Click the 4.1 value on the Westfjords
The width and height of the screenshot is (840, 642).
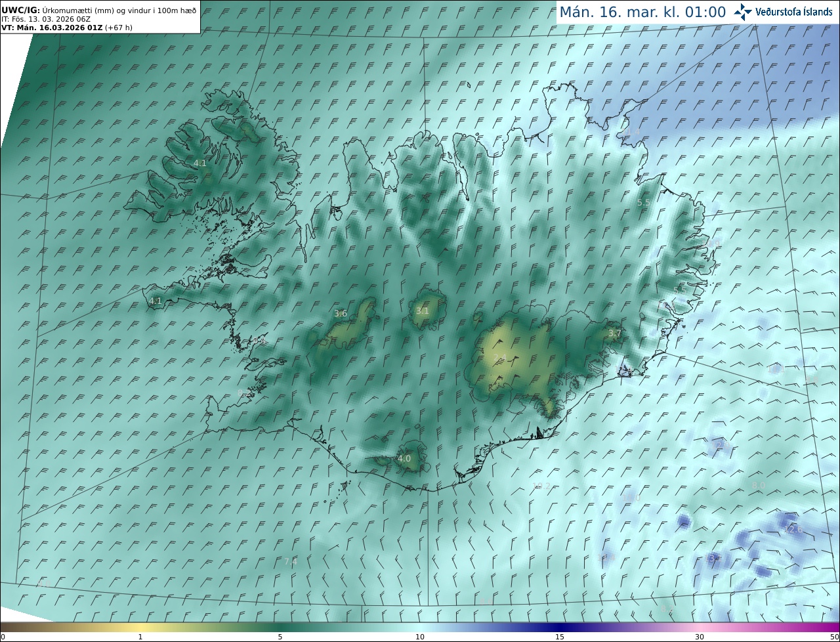point(200,163)
